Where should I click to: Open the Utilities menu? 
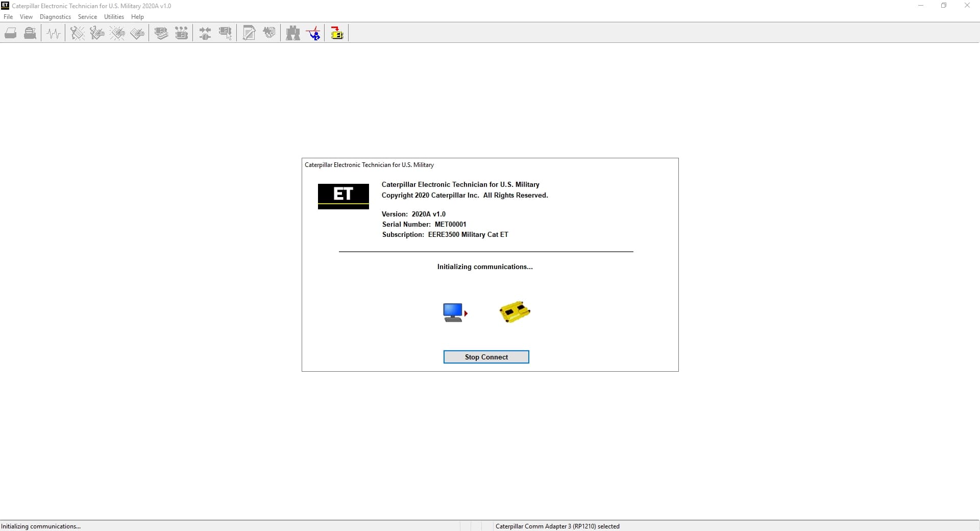[114, 17]
